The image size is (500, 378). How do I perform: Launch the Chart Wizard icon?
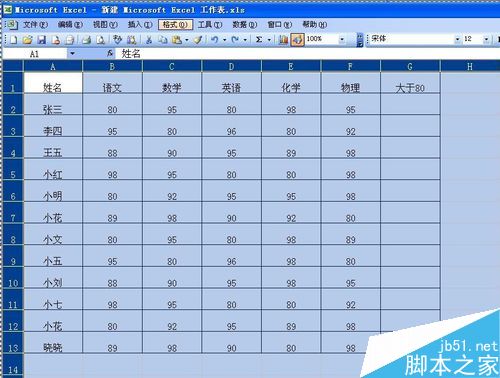click(x=283, y=40)
